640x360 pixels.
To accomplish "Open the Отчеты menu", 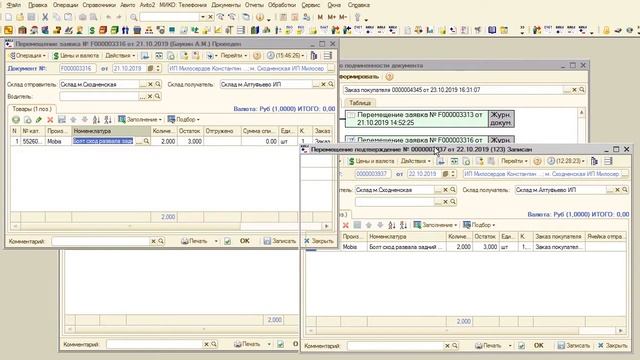I will tap(254, 5).
